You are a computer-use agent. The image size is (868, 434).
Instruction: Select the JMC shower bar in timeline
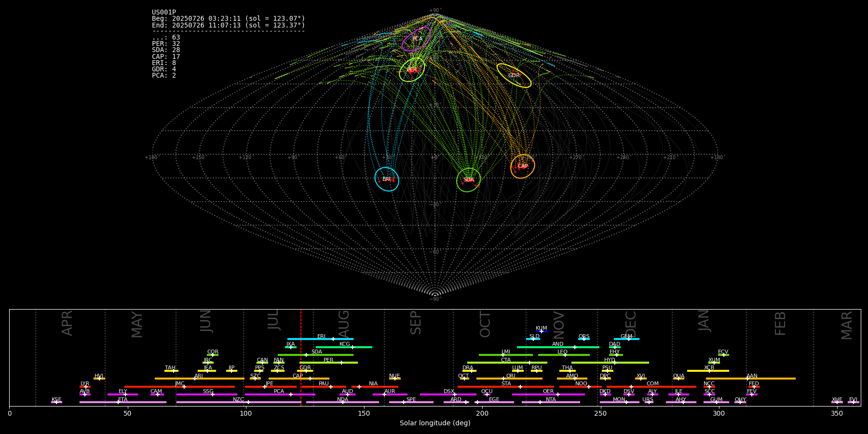[180, 387]
